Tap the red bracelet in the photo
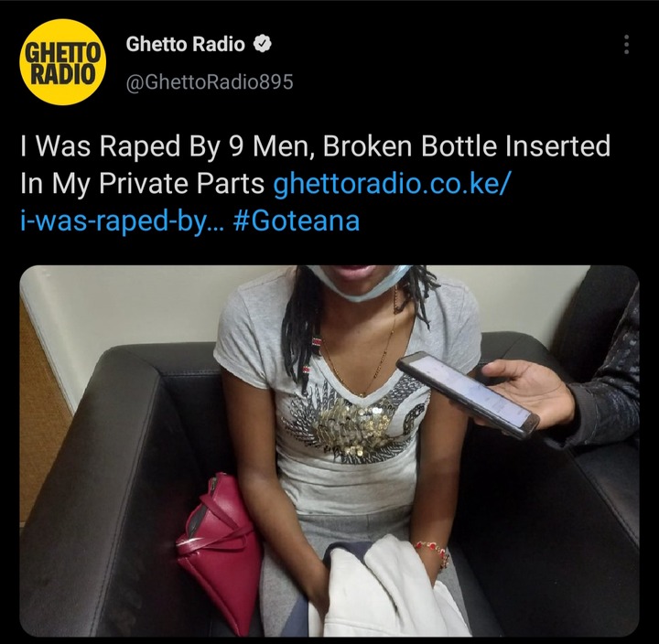The width and height of the screenshot is (659, 644). click(433, 552)
